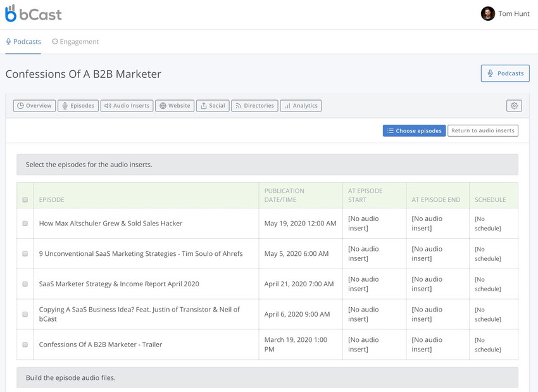Open the Podcasts button top right
The image size is (538, 392).
505,73
